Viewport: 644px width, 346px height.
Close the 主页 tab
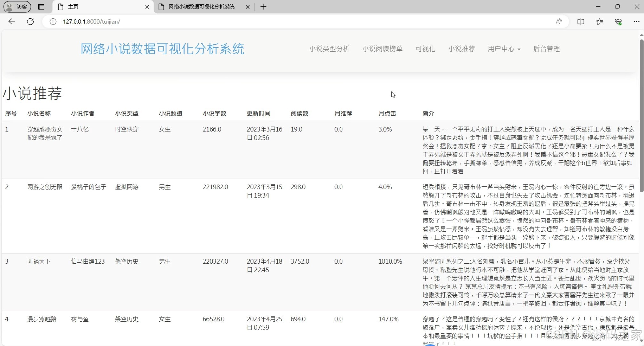click(x=147, y=7)
